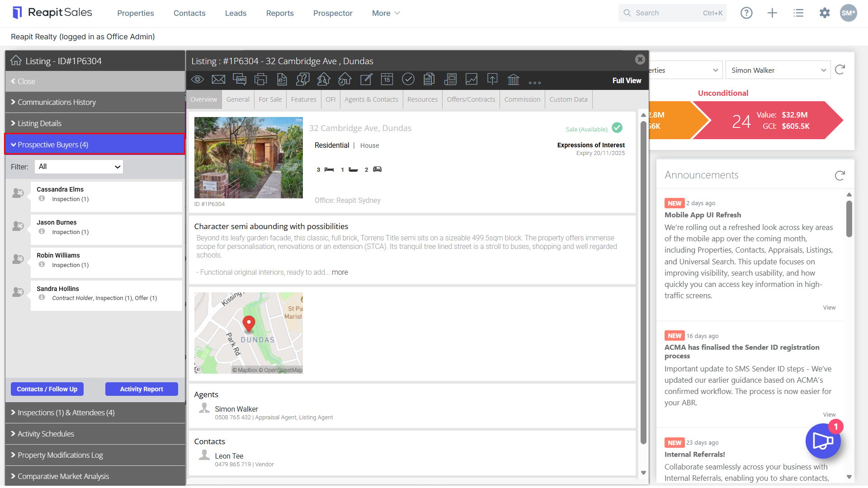Click the line chart icon in listing toolbar
This screenshot has width=868, height=488.
coord(471,80)
